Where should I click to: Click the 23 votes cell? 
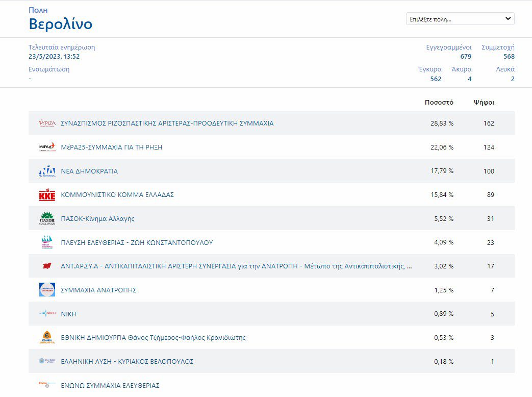click(x=491, y=242)
